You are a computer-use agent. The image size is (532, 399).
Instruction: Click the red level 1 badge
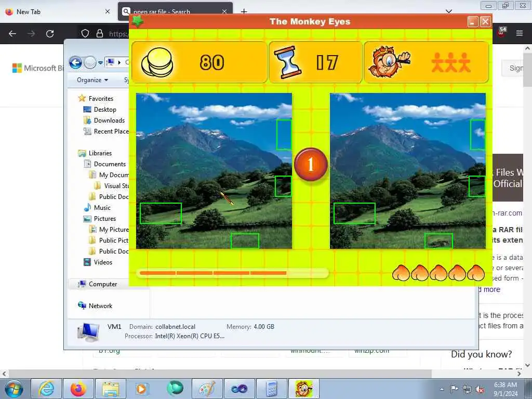pyautogui.click(x=311, y=164)
